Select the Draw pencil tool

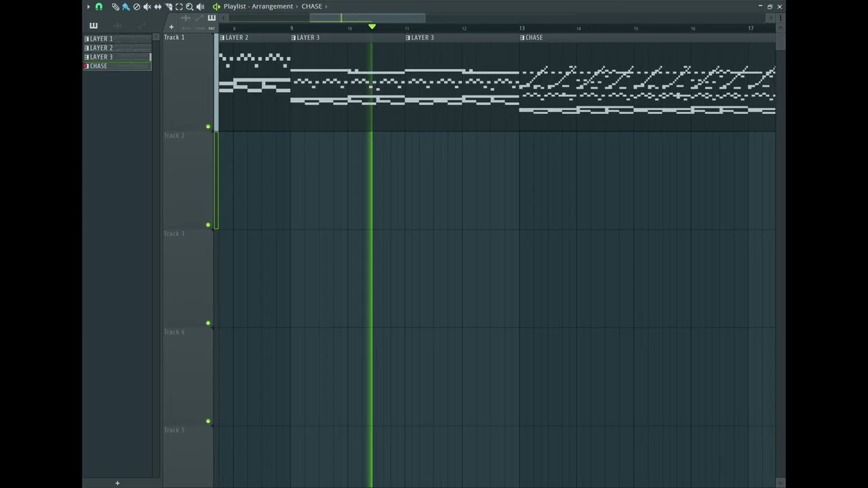115,6
